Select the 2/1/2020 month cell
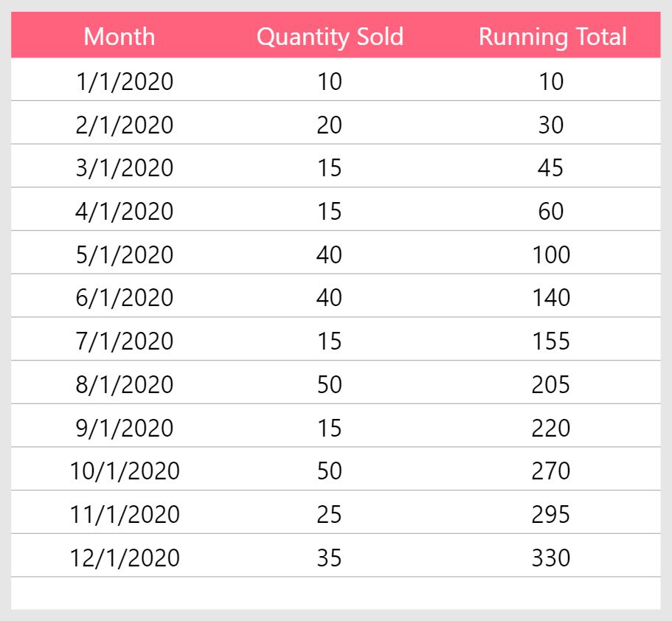The width and height of the screenshot is (672, 621). pos(125,125)
